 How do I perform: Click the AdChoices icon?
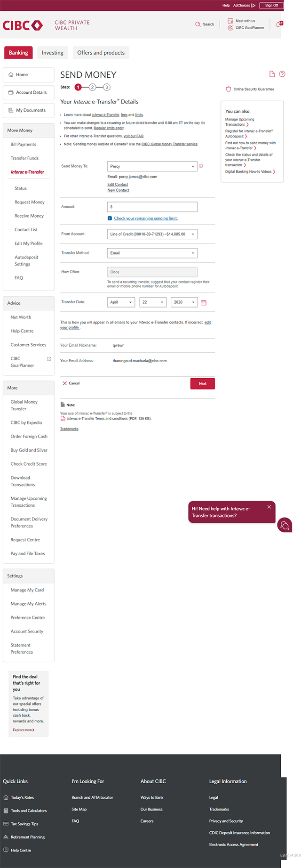(x=253, y=5)
